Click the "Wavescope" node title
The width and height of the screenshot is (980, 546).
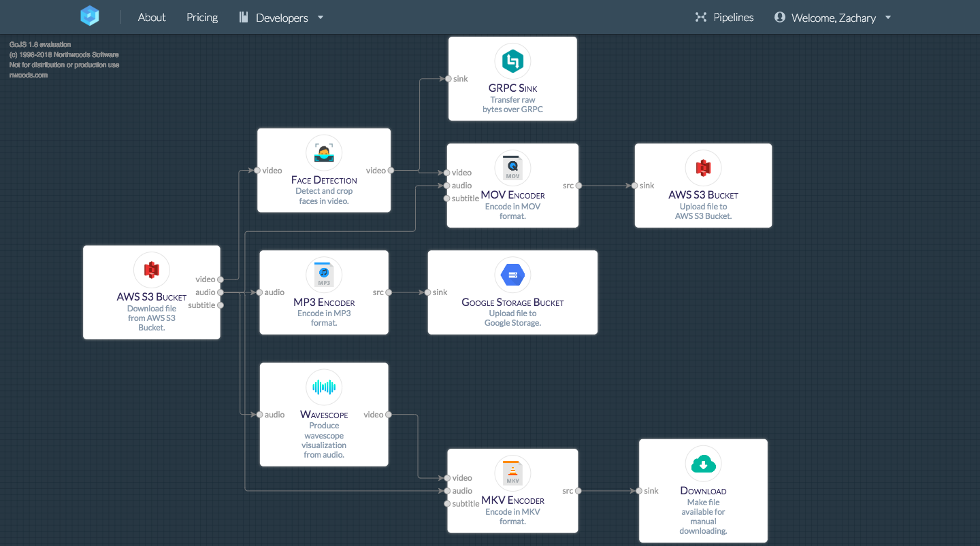[x=324, y=415]
